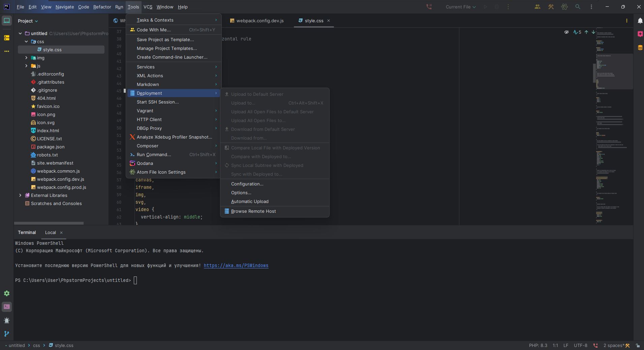
Task: Open the Git tool window icon
Action: point(7,334)
